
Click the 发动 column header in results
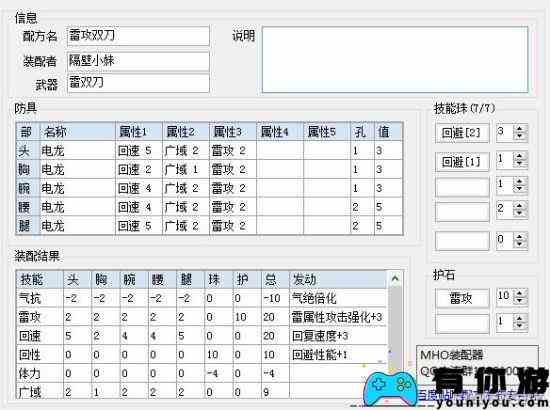338,280
